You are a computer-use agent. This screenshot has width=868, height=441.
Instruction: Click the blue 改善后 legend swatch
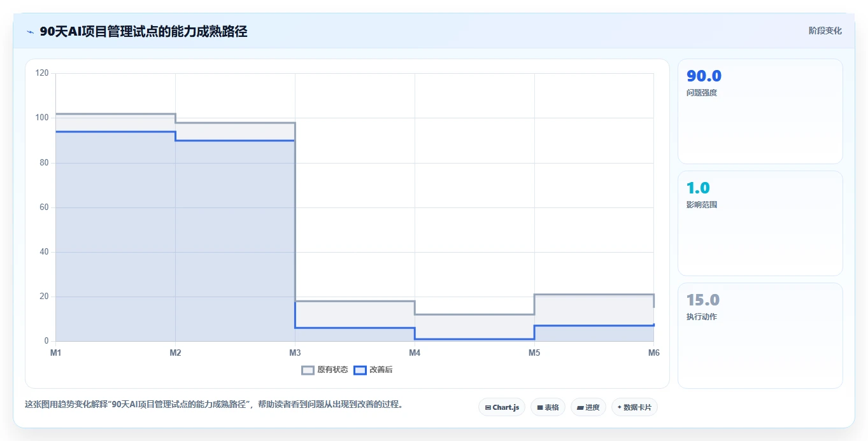tap(360, 370)
